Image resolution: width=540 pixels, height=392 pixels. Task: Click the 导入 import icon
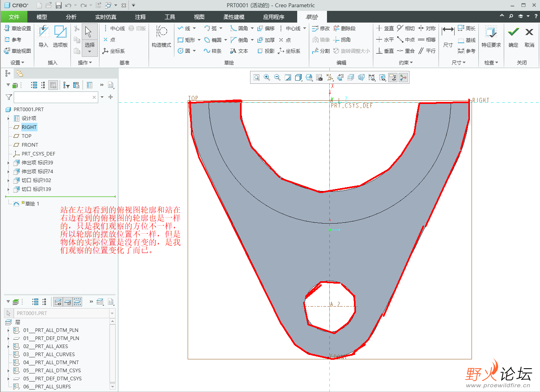click(x=43, y=36)
